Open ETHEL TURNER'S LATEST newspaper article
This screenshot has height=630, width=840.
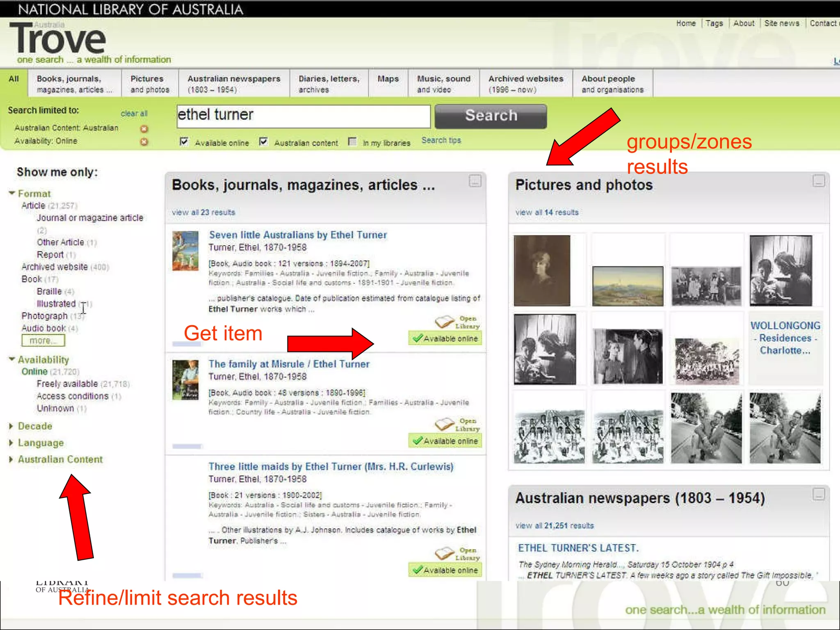[x=578, y=548]
